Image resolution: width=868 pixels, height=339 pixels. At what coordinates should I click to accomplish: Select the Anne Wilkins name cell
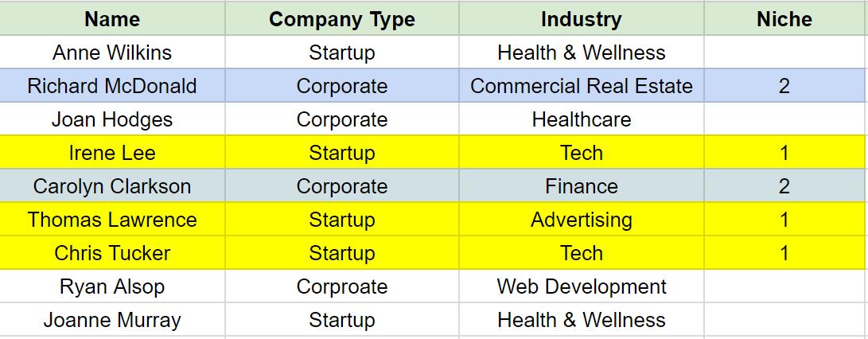(x=112, y=53)
